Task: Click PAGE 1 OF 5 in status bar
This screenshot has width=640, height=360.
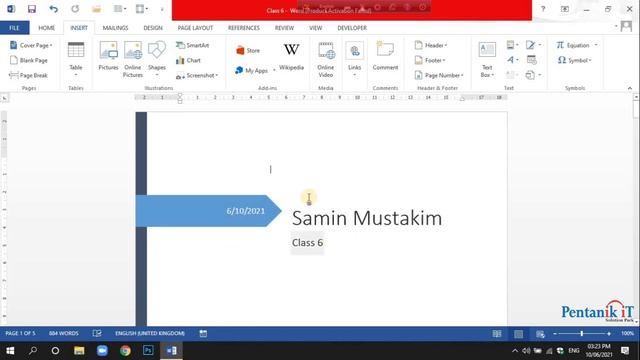Action: tap(20, 333)
